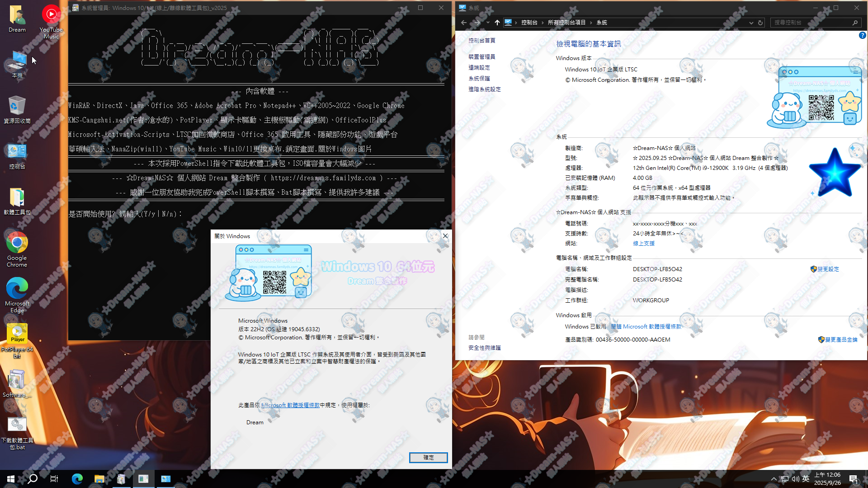
Task: Expand hidden icons chevron in system tray
Action: pos(774,479)
